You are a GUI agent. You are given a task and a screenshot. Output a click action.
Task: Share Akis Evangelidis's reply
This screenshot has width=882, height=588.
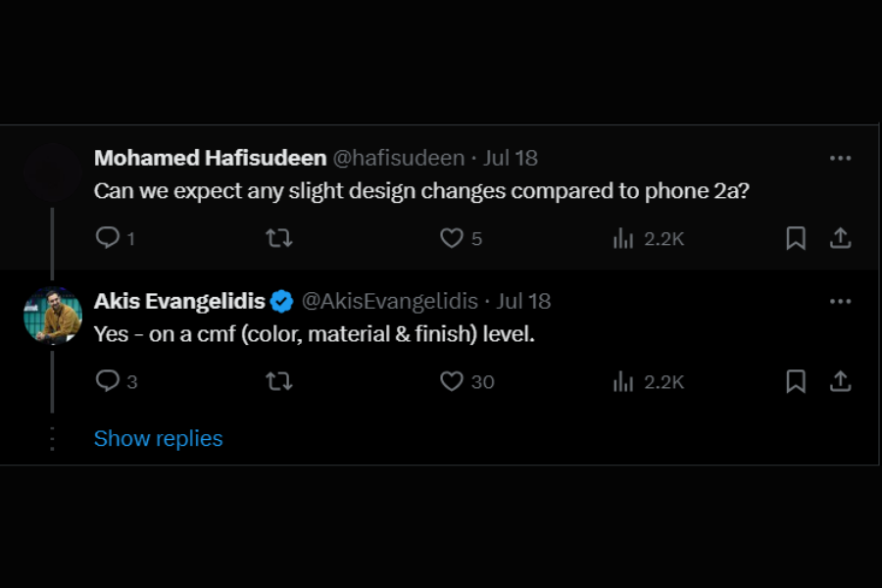tap(840, 381)
